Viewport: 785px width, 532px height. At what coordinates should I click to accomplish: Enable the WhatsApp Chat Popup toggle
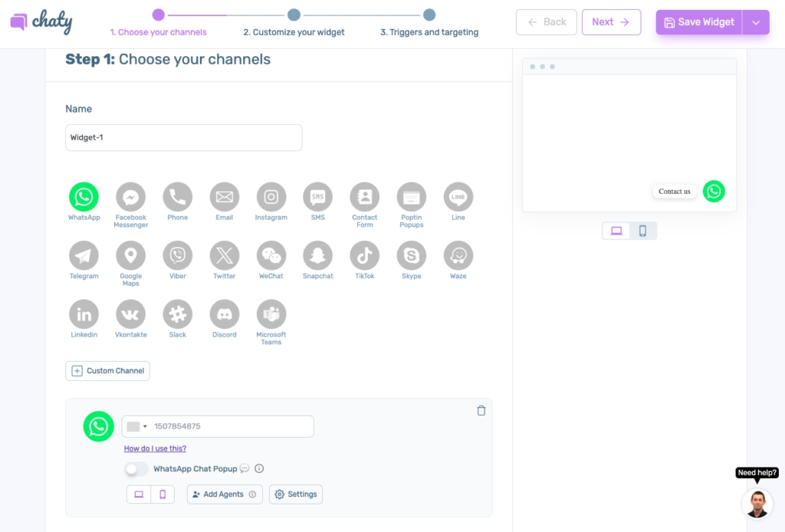point(136,469)
